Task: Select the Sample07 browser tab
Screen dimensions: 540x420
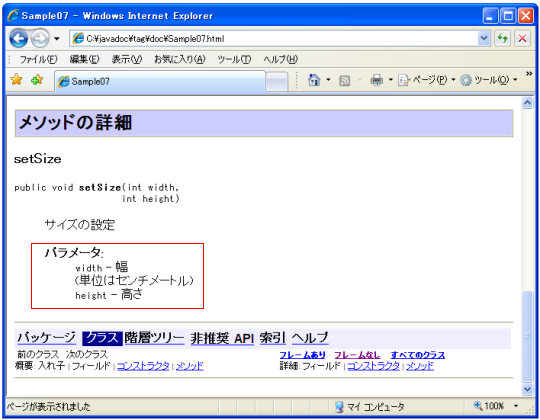Action: pyautogui.click(x=160, y=82)
